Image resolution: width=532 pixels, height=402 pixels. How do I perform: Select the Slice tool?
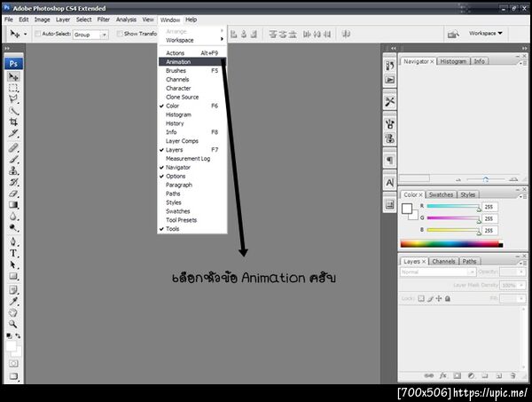13,133
